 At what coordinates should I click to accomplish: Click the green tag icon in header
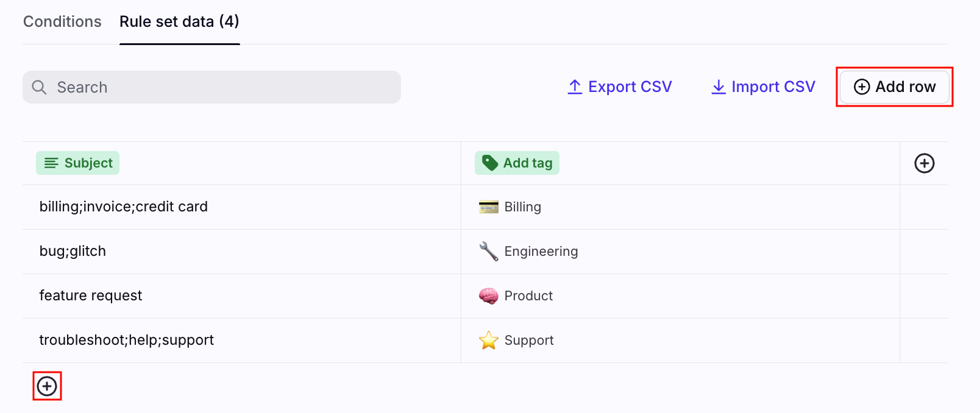click(x=490, y=163)
